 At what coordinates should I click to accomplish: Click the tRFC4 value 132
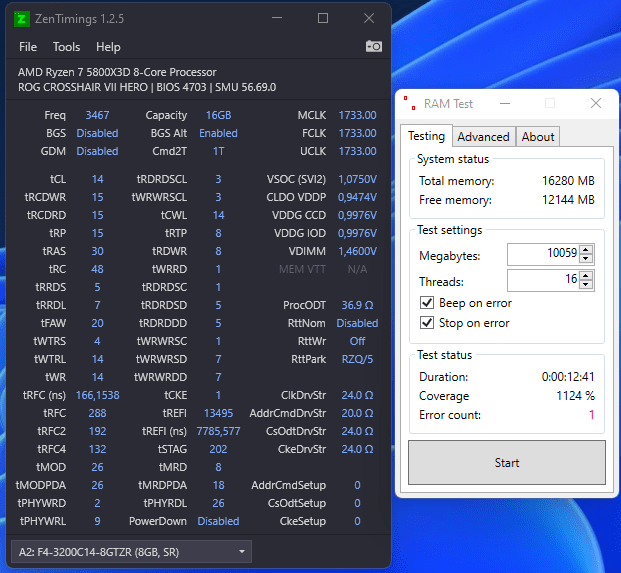click(97, 449)
